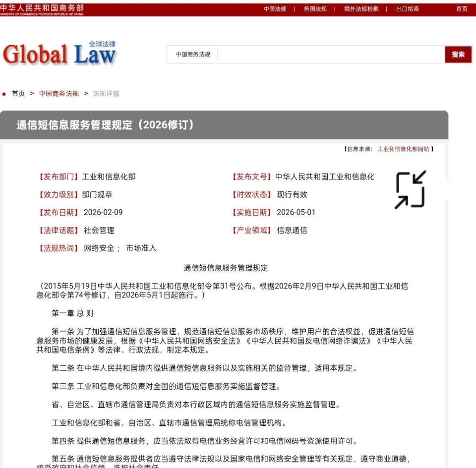Open the 中国商务法规 search category selector
Viewport: 476px width, 468px height.
click(193, 55)
